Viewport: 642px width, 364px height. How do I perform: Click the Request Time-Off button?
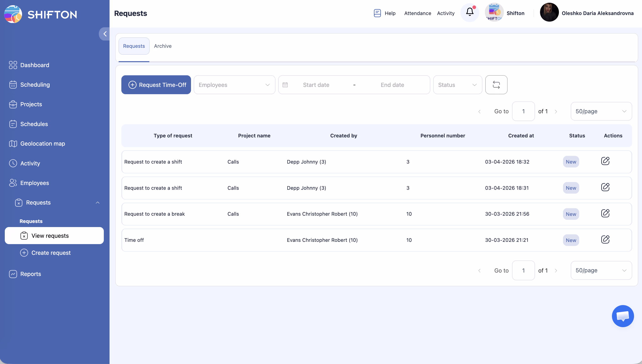[x=156, y=85]
